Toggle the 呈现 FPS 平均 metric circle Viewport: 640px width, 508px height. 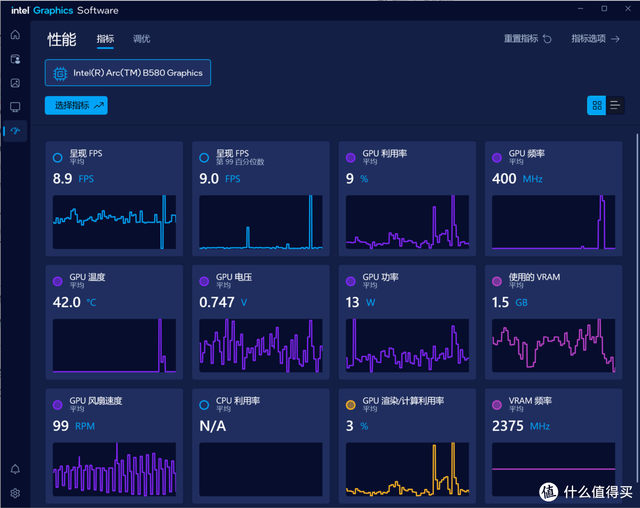coord(58,158)
